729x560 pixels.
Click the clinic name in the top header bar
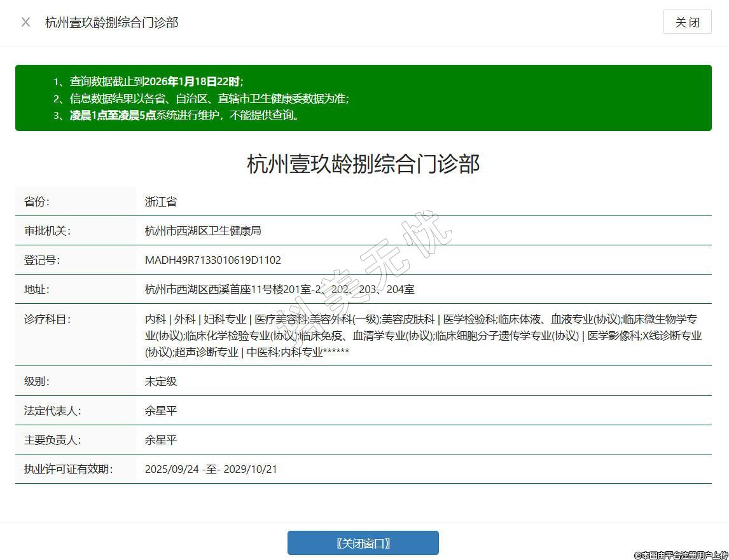pos(111,22)
